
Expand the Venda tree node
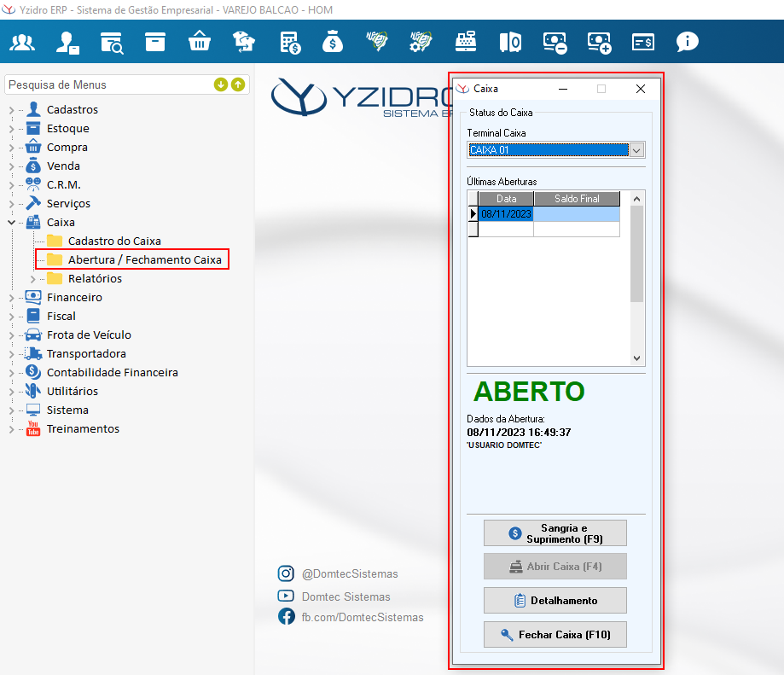11,166
